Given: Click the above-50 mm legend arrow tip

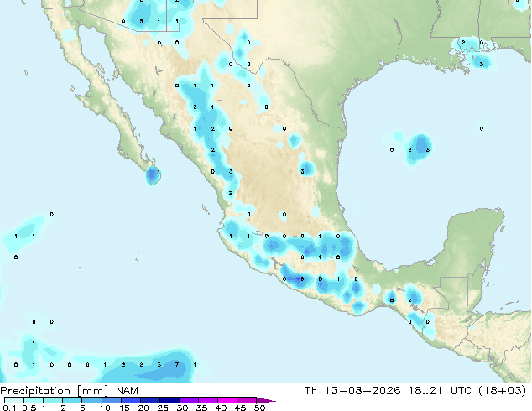Looking at the screenshot, I should 266,400.
